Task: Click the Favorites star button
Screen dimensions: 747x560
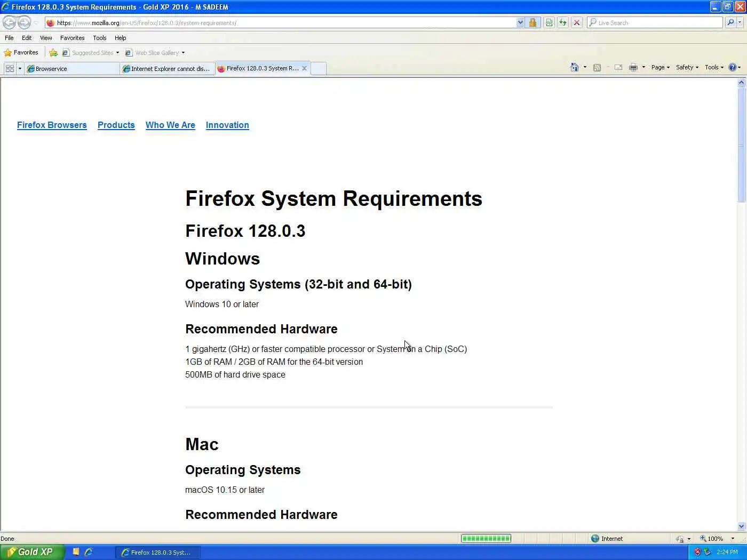Action: [21, 52]
